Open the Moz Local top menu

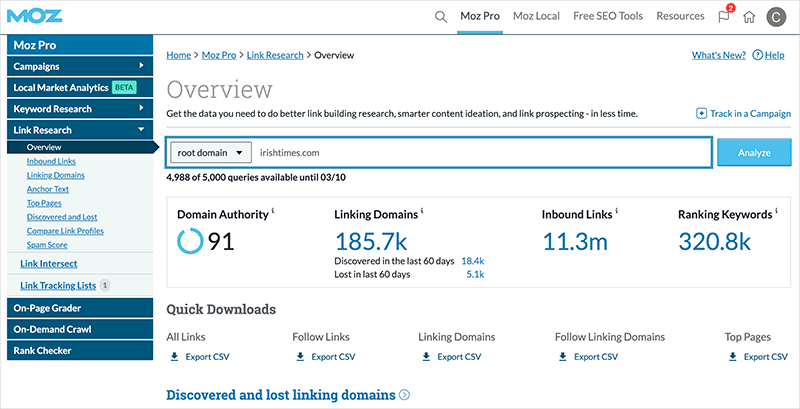click(x=536, y=16)
